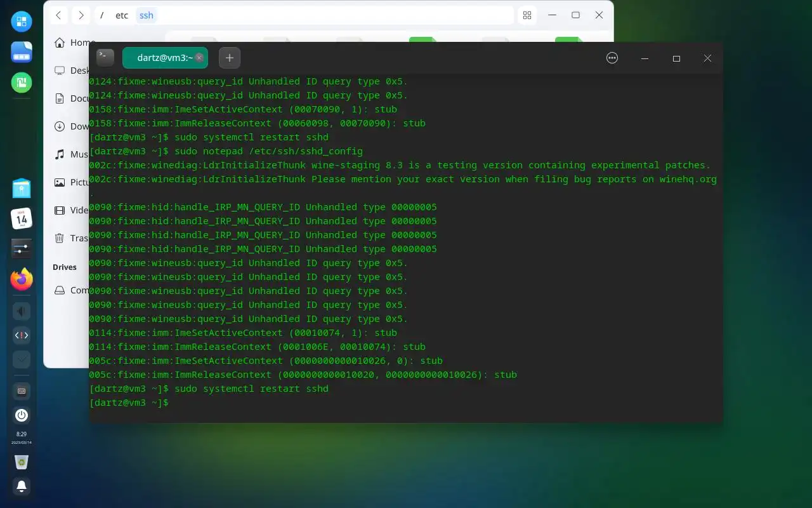Open Home in file manager sidebar
The image size is (812, 508).
pyautogui.click(x=72, y=43)
